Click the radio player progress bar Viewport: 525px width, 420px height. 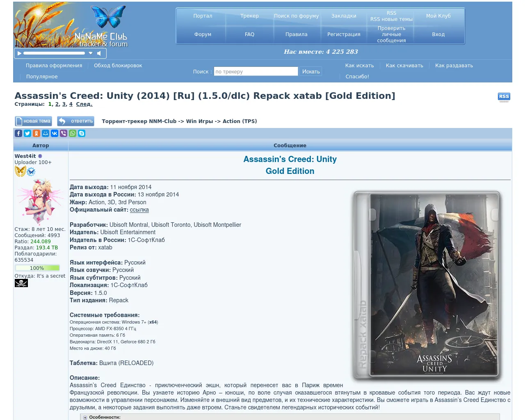pyautogui.click(x=54, y=53)
